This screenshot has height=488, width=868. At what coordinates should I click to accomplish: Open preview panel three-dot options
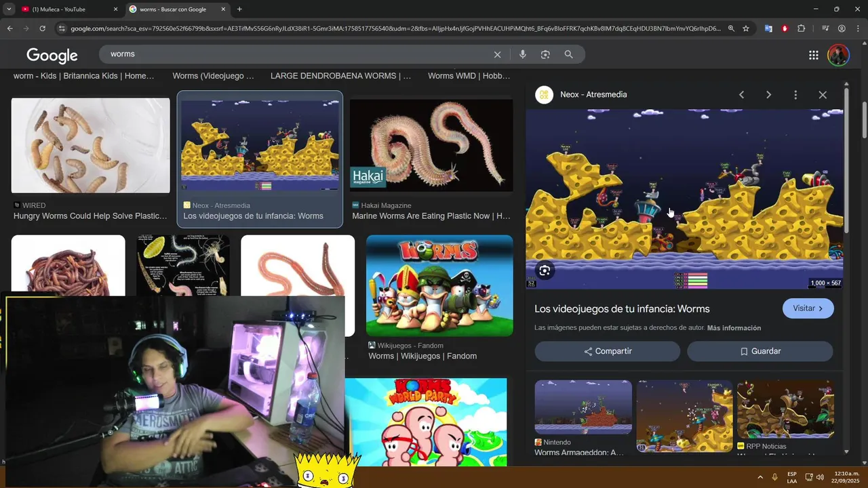pyautogui.click(x=795, y=95)
